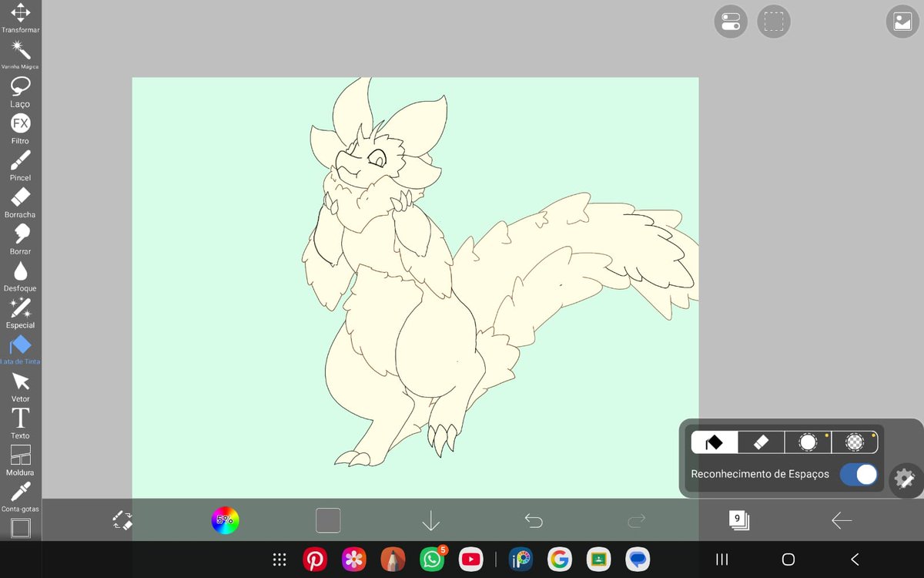Select the Borracha eraser tool

(x=20, y=202)
